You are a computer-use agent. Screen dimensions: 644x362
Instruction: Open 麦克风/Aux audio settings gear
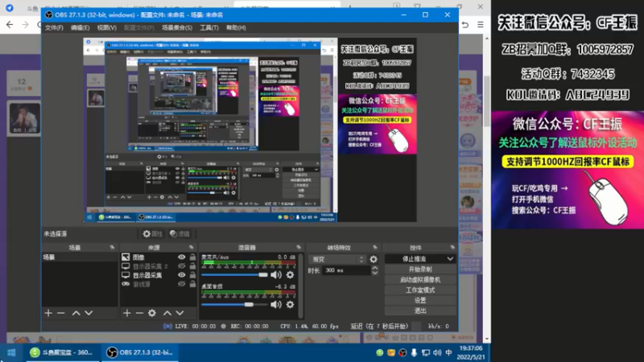pyautogui.click(x=290, y=274)
